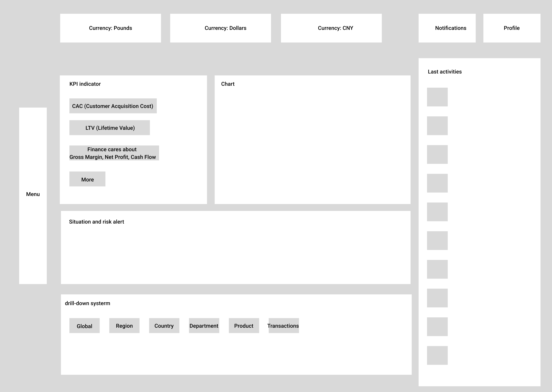Image resolution: width=552 pixels, height=392 pixels.
Task: Click Gross Margin, Net Profit, Cash Flow item
Action: pyautogui.click(x=114, y=153)
